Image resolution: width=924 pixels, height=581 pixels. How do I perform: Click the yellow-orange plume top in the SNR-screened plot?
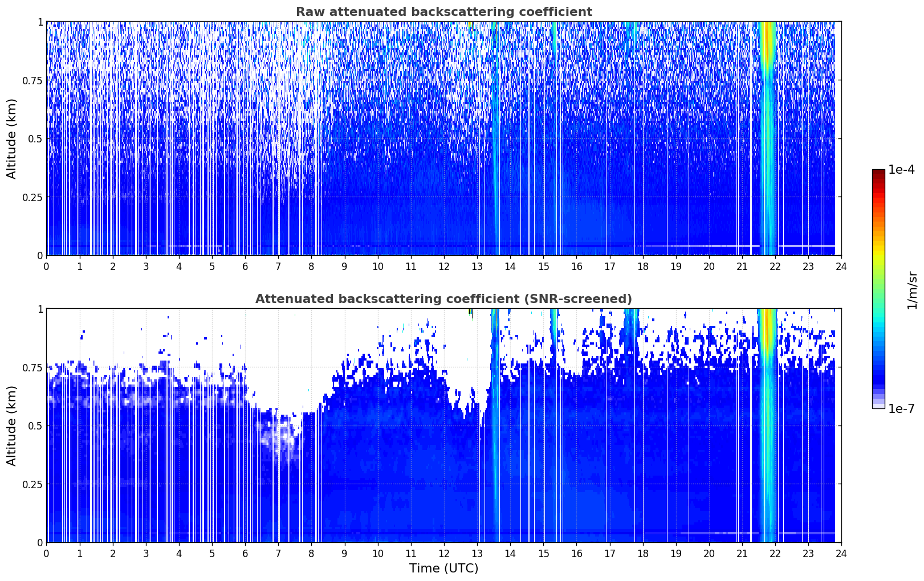pos(768,321)
